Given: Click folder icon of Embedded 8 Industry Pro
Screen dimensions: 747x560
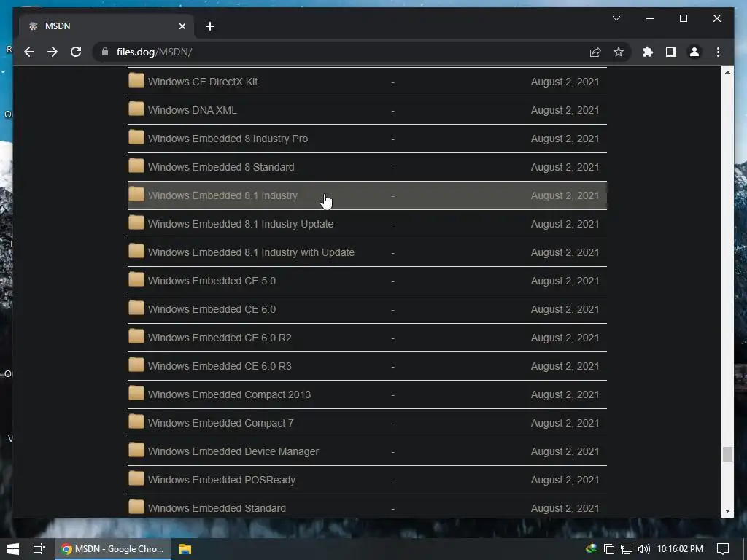Looking at the screenshot, I should [x=136, y=138].
